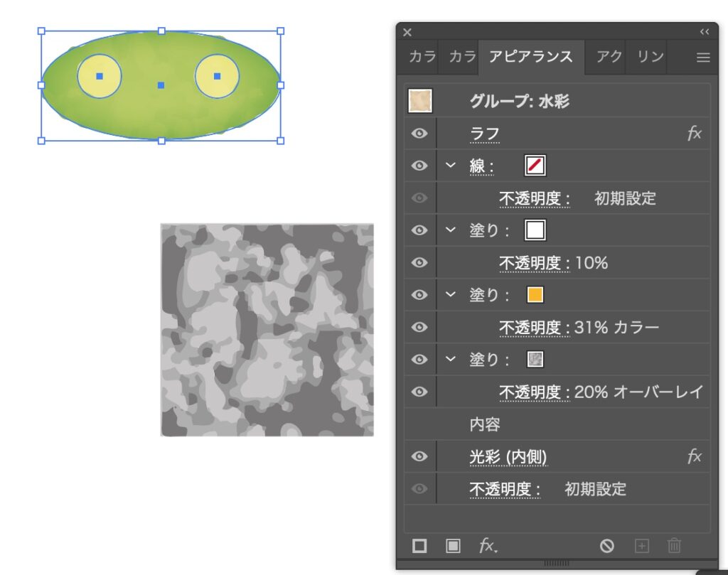Click Clear Appearance icon
The width and height of the screenshot is (728, 575).
pyautogui.click(x=606, y=546)
